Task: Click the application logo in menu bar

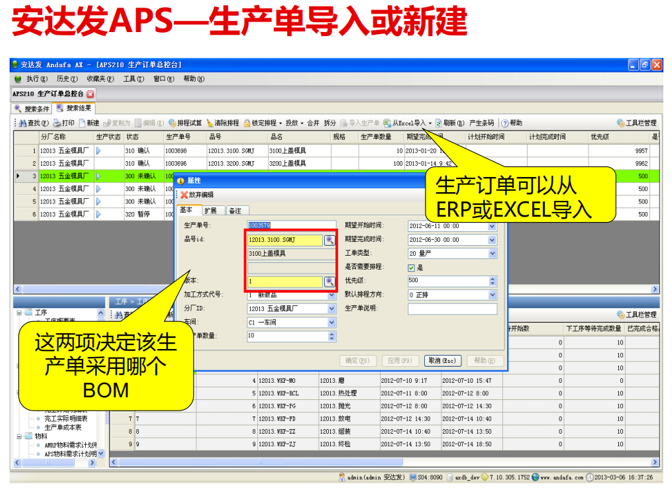Action: (x=18, y=79)
